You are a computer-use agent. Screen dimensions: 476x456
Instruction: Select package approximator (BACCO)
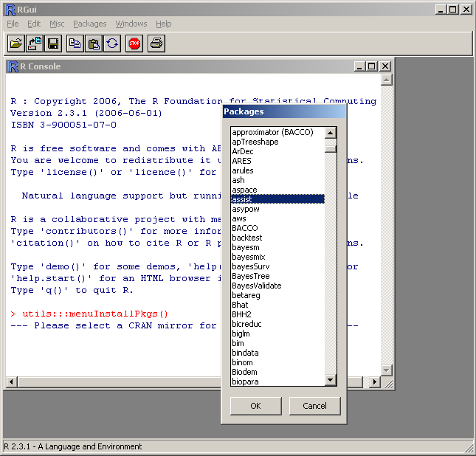pyautogui.click(x=277, y=132)
